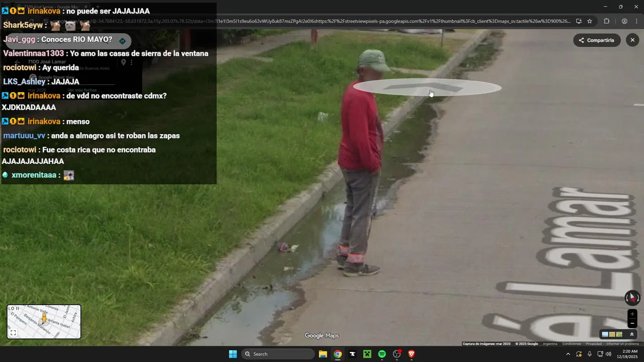Image resolution: width=644 pixels, height=362 pixels.
Task: Open Chrome three-dot menu
Action: pos(636,21)
